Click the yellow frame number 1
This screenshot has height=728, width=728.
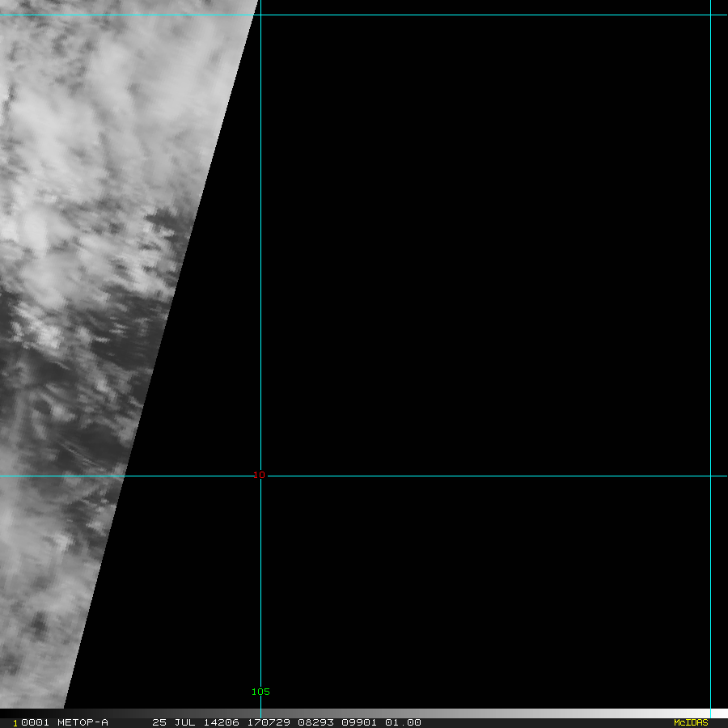pyautogui.click(x=15, y=723)
